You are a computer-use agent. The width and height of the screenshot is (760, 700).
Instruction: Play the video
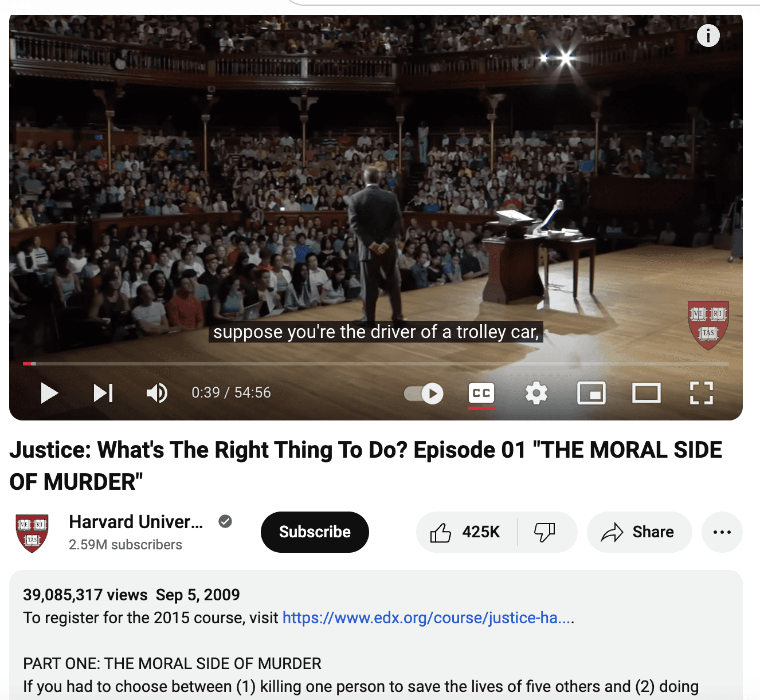point(49,393)
